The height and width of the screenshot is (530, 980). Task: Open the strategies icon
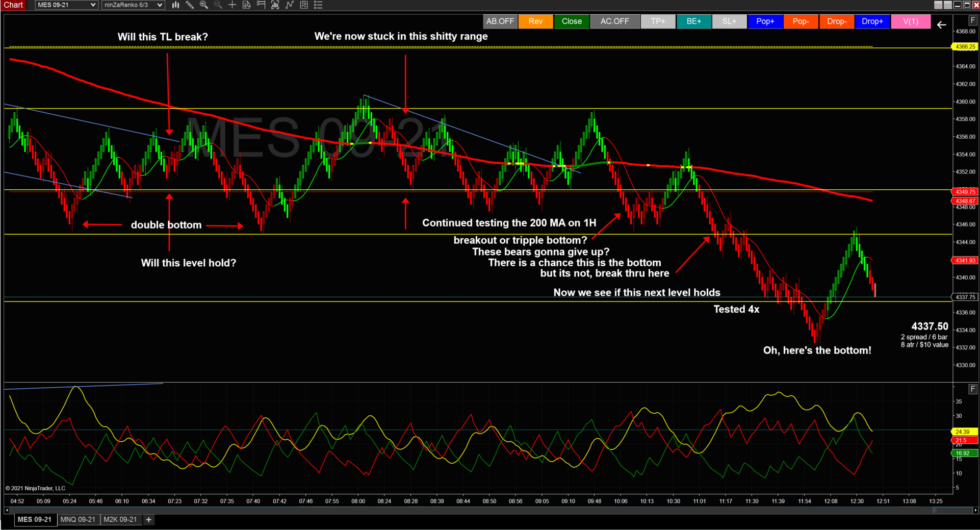coord(304,5)
